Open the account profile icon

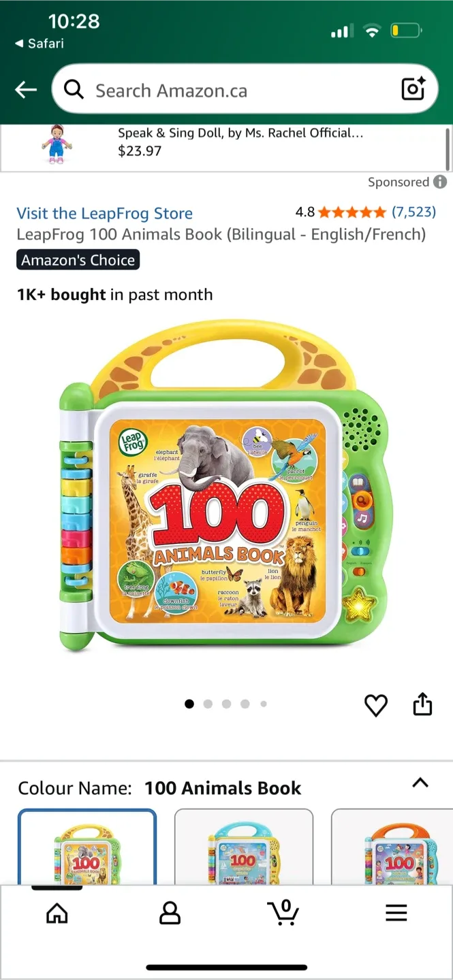[170, 913]
